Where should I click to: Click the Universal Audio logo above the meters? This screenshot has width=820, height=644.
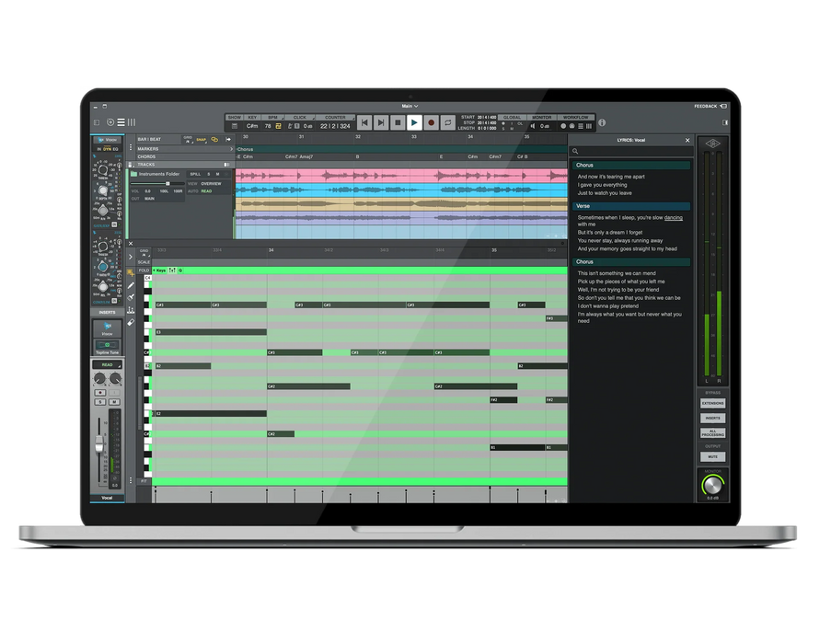tap(712, 144)
